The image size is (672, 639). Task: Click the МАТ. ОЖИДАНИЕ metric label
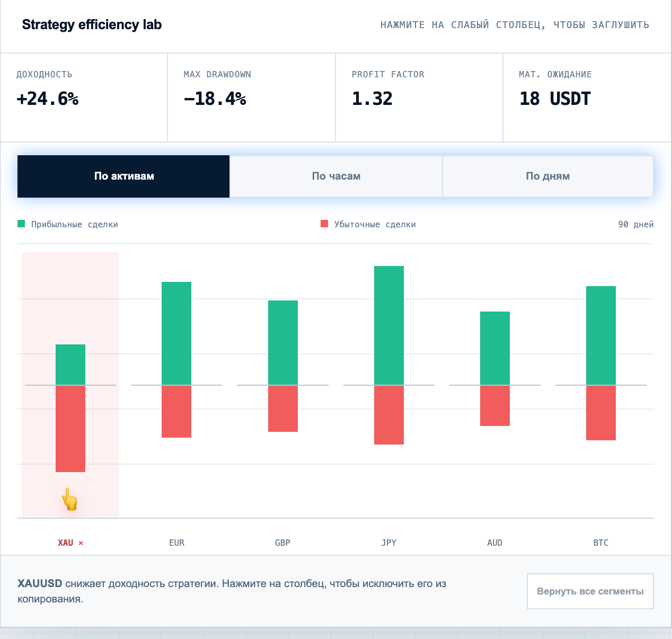pyautogui.click(x=555, y=75)
